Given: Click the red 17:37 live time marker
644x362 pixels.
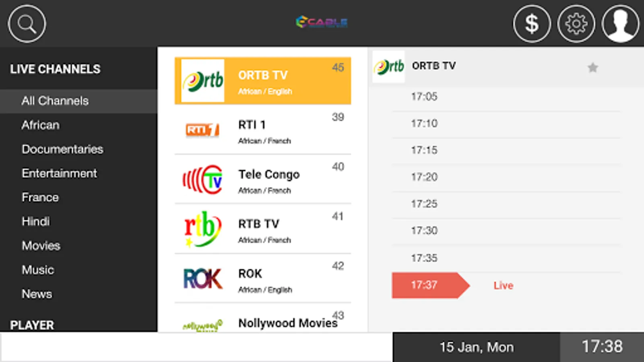Looking at the screenshot, I should [430, 285].
